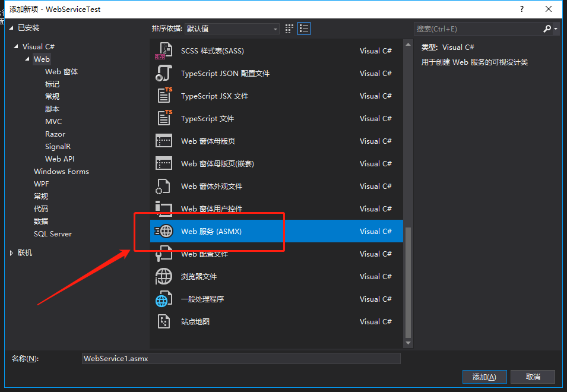Select the SCSS 样式表(SASS) template row
The height and width of the screenshot is (392, 567).
coord(277,51)
